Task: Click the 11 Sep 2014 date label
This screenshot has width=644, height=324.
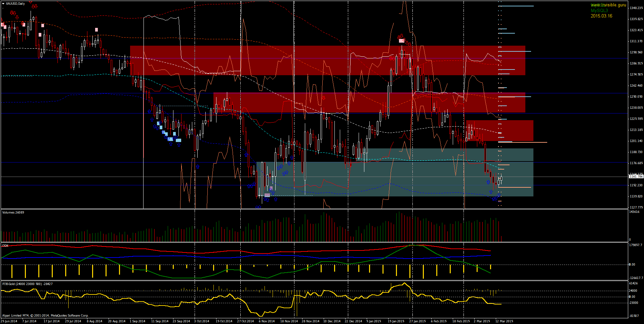Action: (160, 321)
